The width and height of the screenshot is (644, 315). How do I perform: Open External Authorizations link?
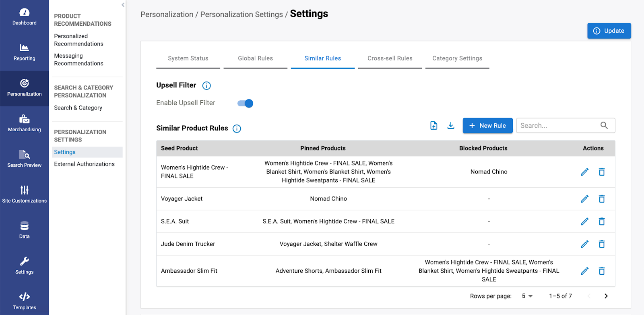84,164
